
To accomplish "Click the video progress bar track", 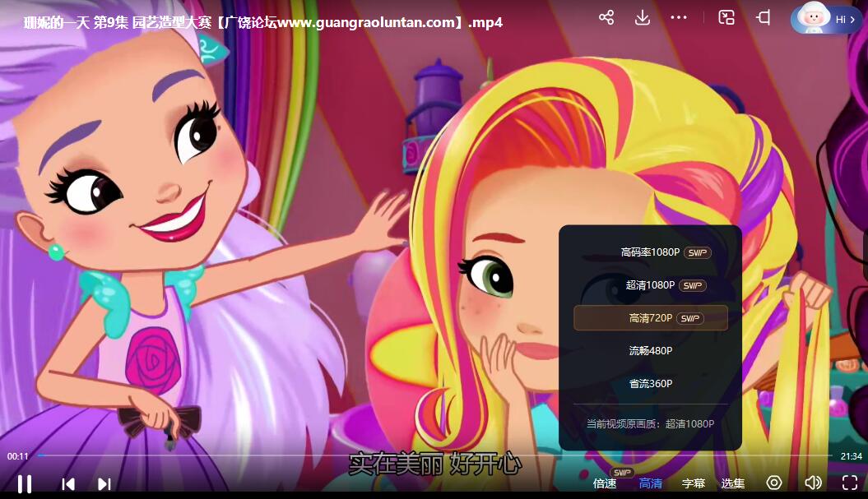I will pyautogui.click(x=434, y=455).
